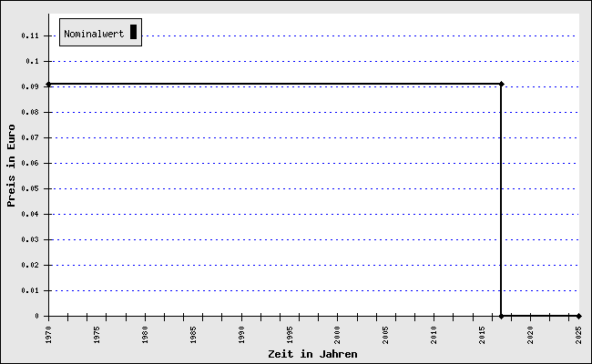Viewport: 592px width, 364px height.
Task: Select the 2000 x-axis tick label
Action: coord(338,334)
